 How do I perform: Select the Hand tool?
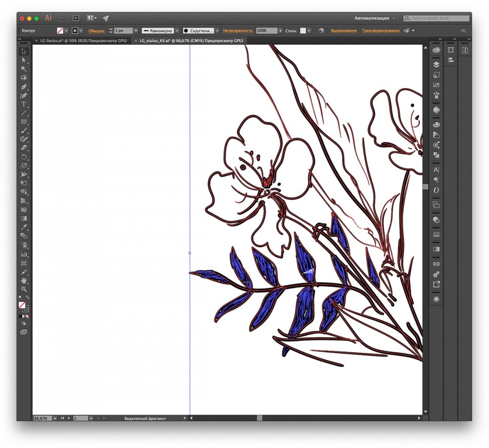(x=23, y=281)
